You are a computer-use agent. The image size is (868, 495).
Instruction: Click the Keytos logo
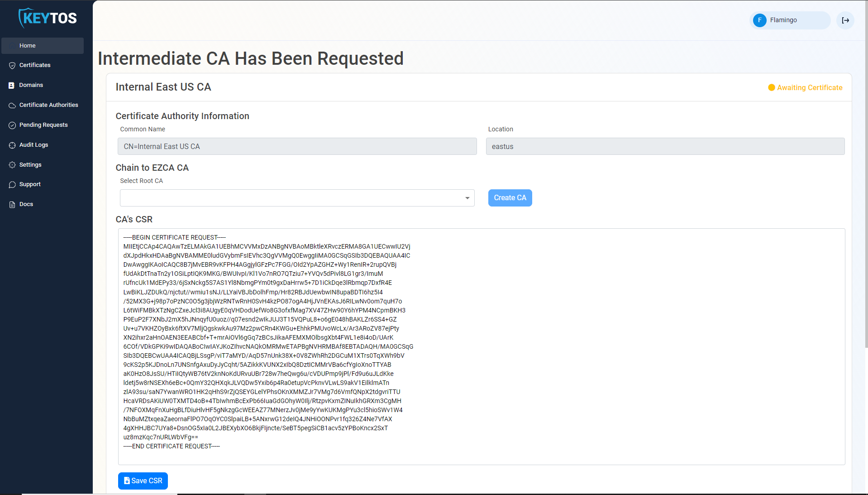tap(48, 18)
